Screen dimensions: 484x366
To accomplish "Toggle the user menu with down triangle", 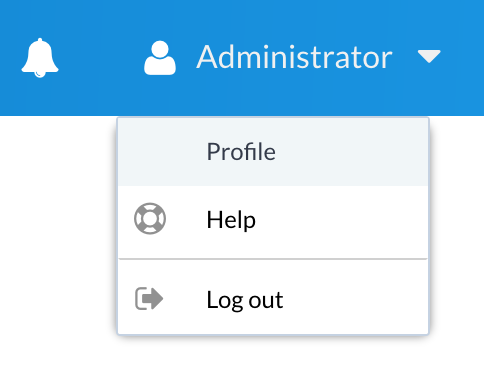I will point(429,56).
